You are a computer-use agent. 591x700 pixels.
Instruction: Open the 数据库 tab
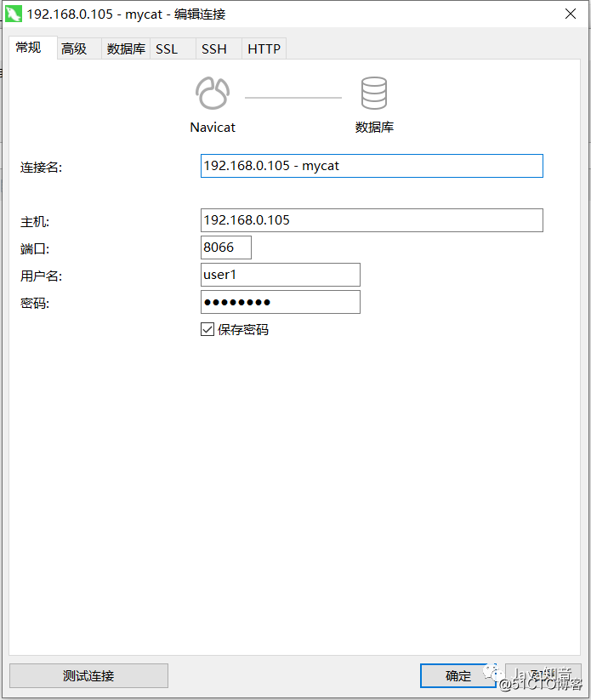coord(126,48)
